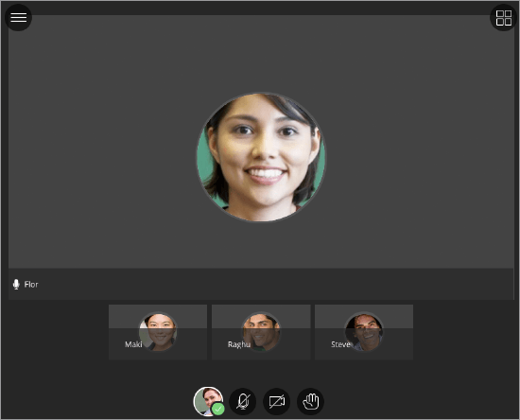Click Flor's large circular profile picture

tap(261, 157)
